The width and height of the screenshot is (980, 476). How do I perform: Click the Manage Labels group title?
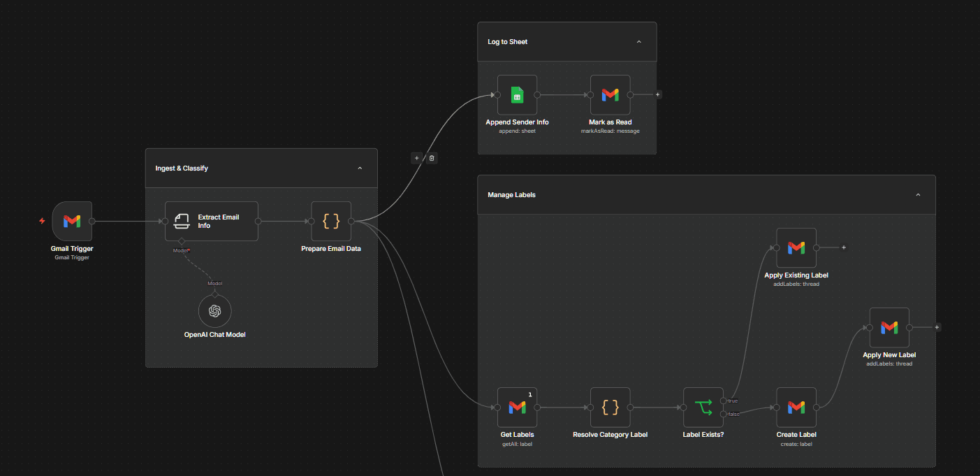(512, 195)
